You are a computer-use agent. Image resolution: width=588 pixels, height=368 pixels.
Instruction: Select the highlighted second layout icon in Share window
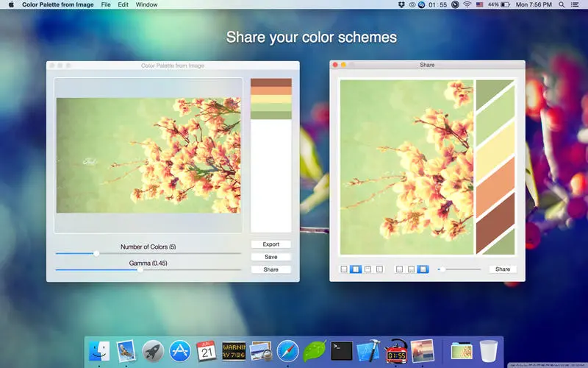tap(356, 269)
